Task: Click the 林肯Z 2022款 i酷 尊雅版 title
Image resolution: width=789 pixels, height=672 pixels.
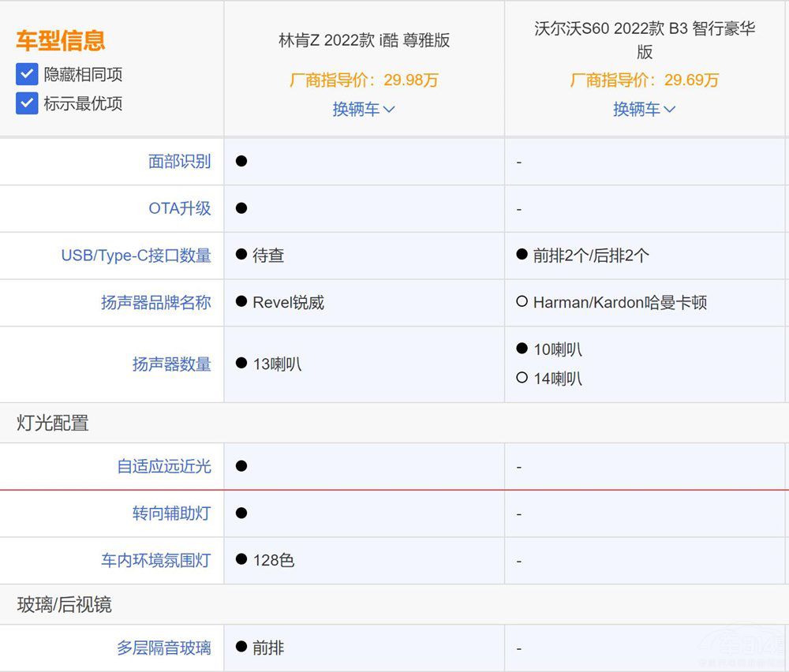Action: click(364, 41)
